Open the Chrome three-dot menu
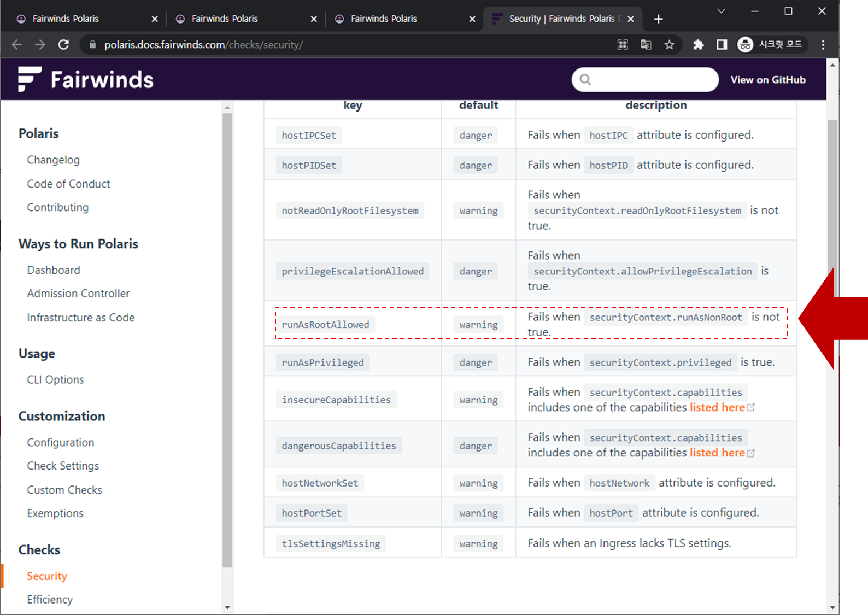 click(823, 45)
